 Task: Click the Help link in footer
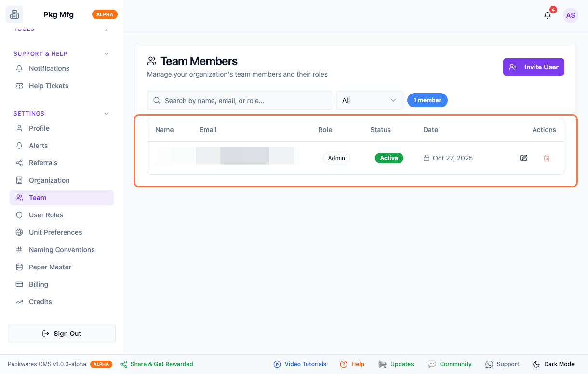click(x=352, y=364)
